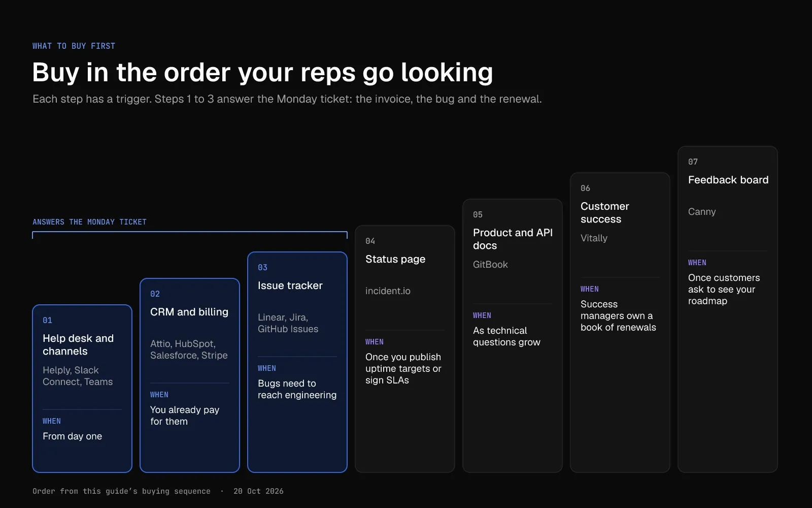
Task: Click the "You already pay for them" trigger
Action: click(x=185, y=416)
